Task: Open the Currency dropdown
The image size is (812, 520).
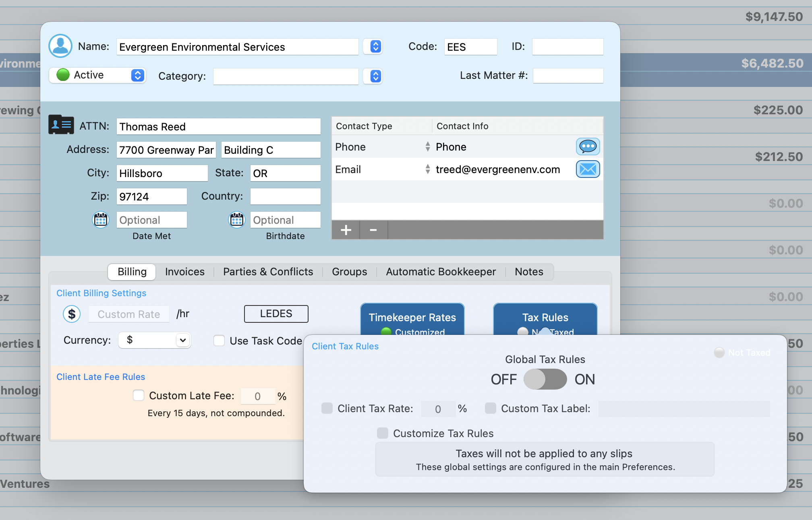Action: 155,340
